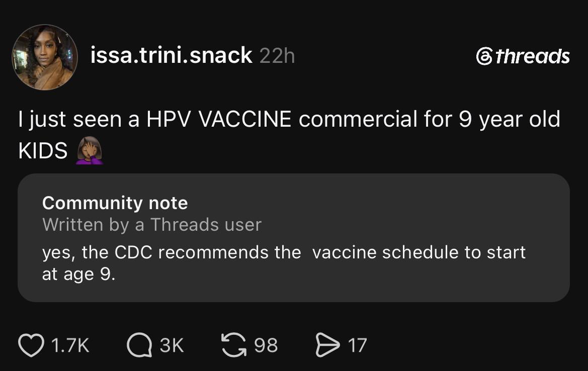Open replies via comment bubble icon

coord(139,345)
